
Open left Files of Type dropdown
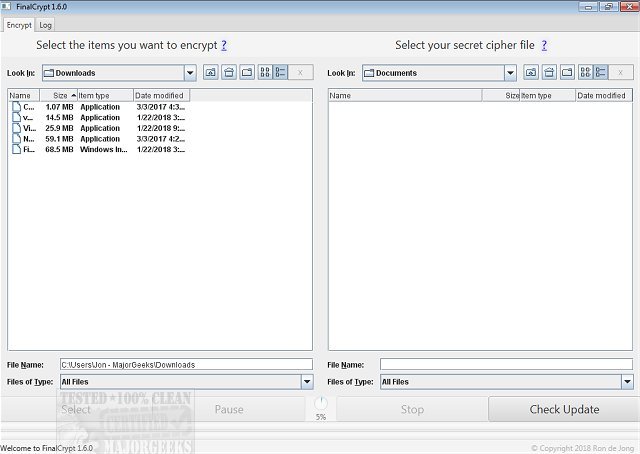click(306, 382)
